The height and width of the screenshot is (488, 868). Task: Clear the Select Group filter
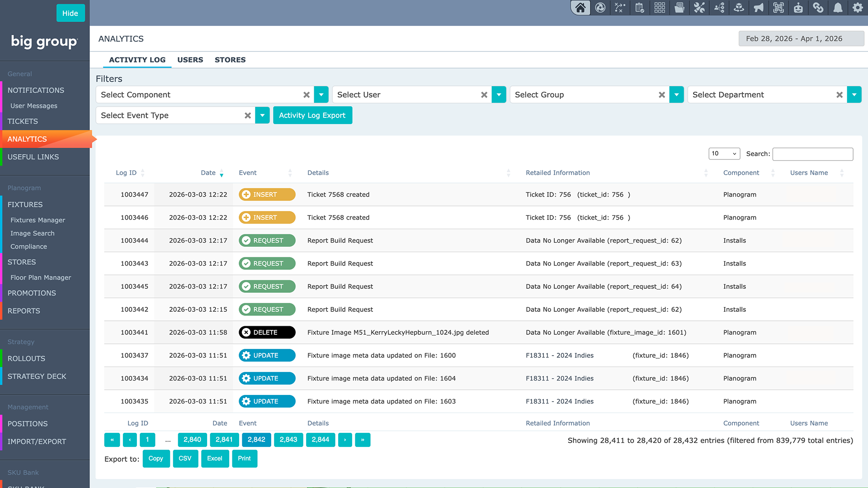(x=662, y=95)
